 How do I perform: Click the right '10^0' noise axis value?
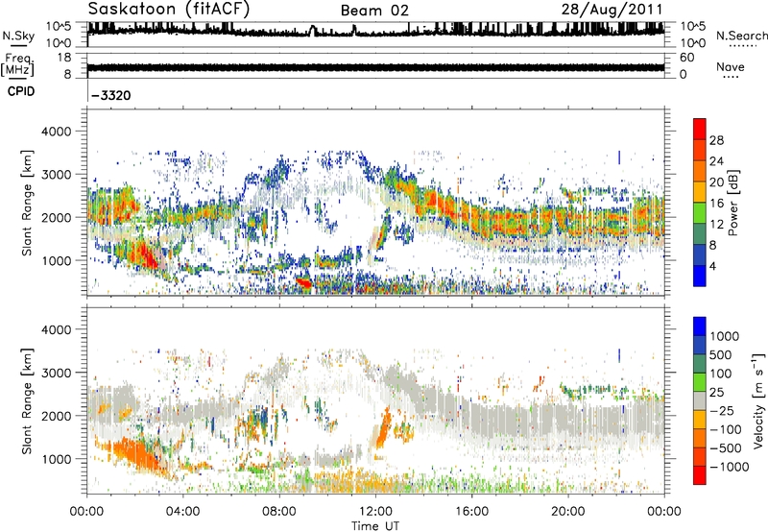click(x=692, y=43)
